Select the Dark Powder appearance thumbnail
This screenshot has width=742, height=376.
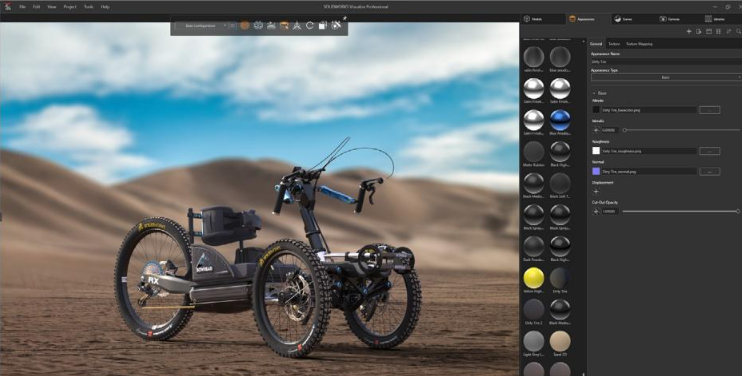tap(534, 246)
